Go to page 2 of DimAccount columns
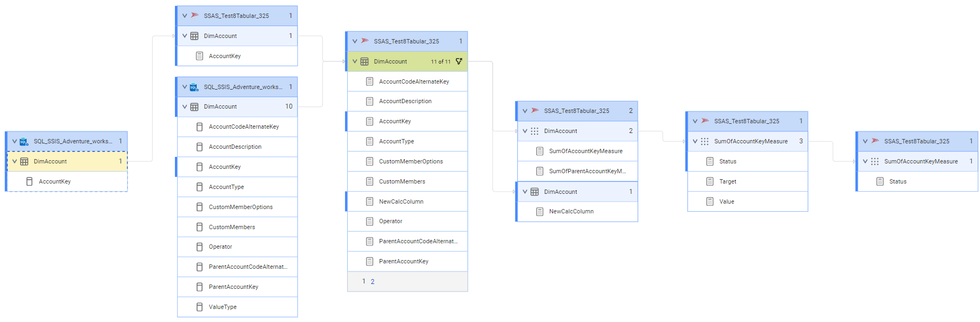 click(373, 281)
